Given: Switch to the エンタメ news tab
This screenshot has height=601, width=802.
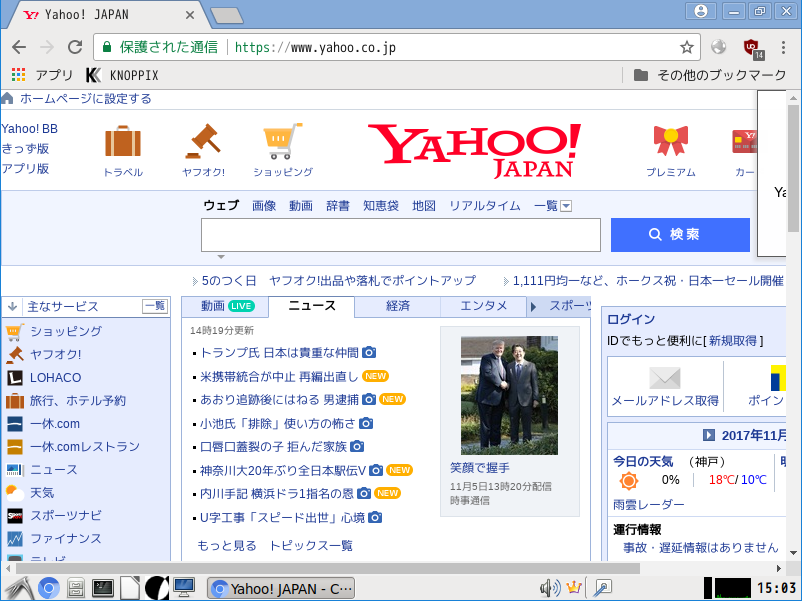Looking at the screenshot, I should click(x=483, y=306).
